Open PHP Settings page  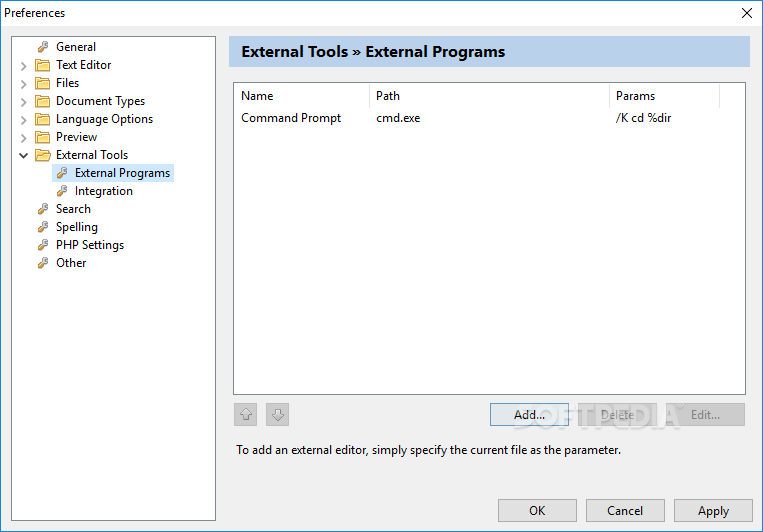coord(90,245)
